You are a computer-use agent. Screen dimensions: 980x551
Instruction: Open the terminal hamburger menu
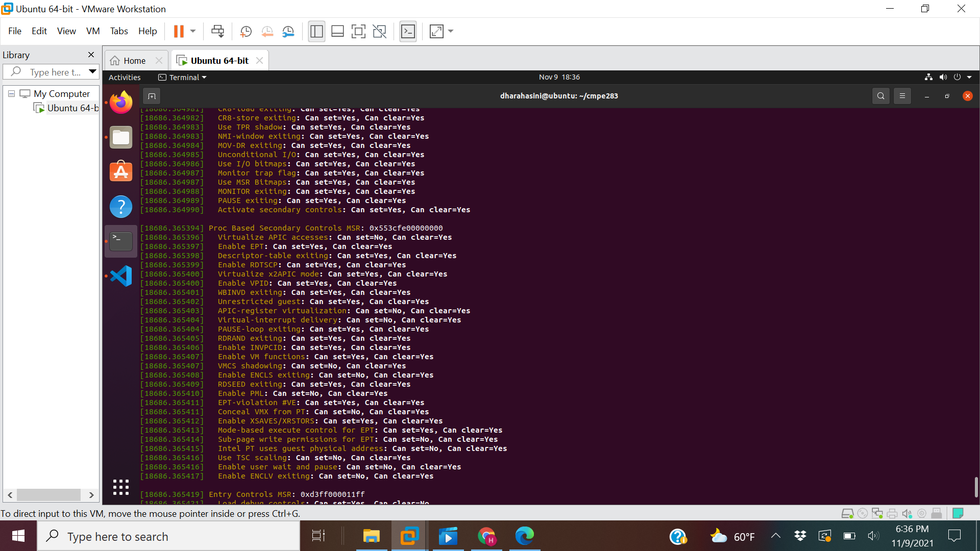point(902,96)
